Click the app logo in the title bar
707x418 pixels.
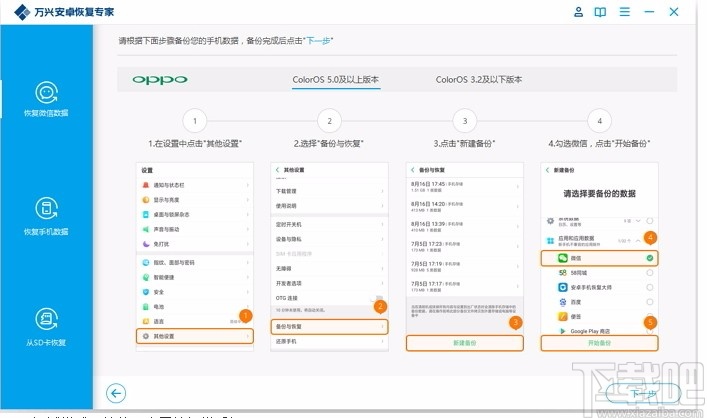(22, 12)
